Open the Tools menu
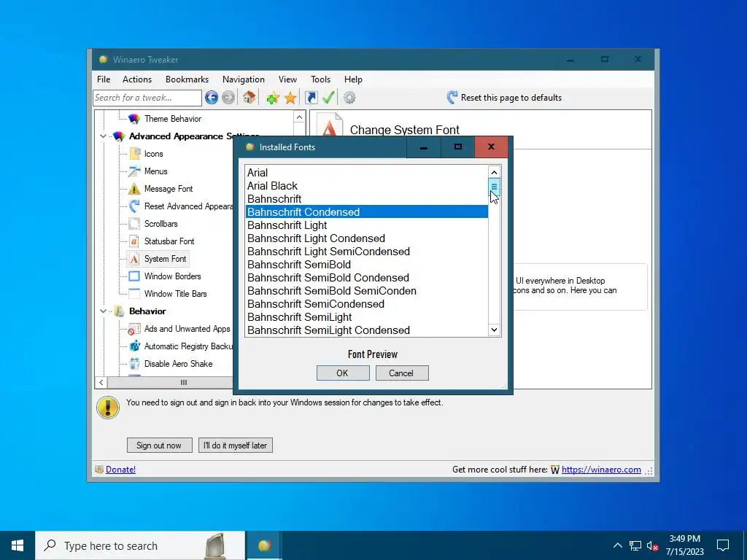 (321, 79)
